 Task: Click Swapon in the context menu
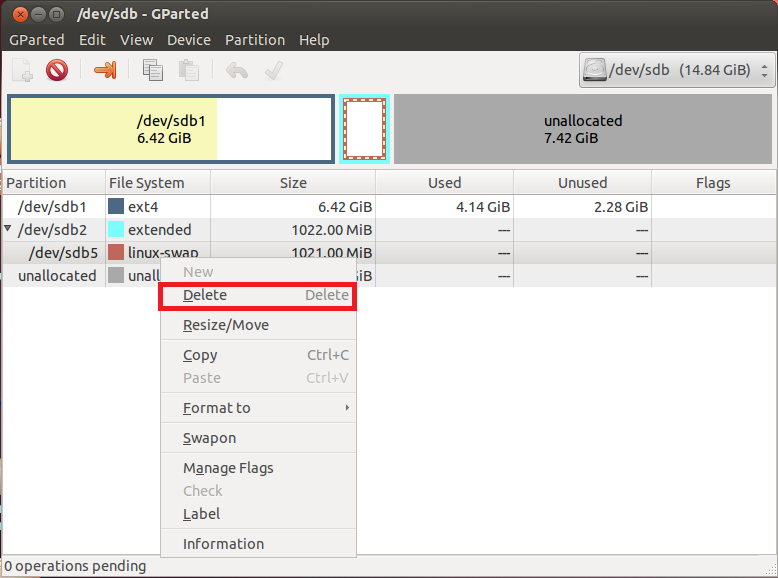click(209, 438)
